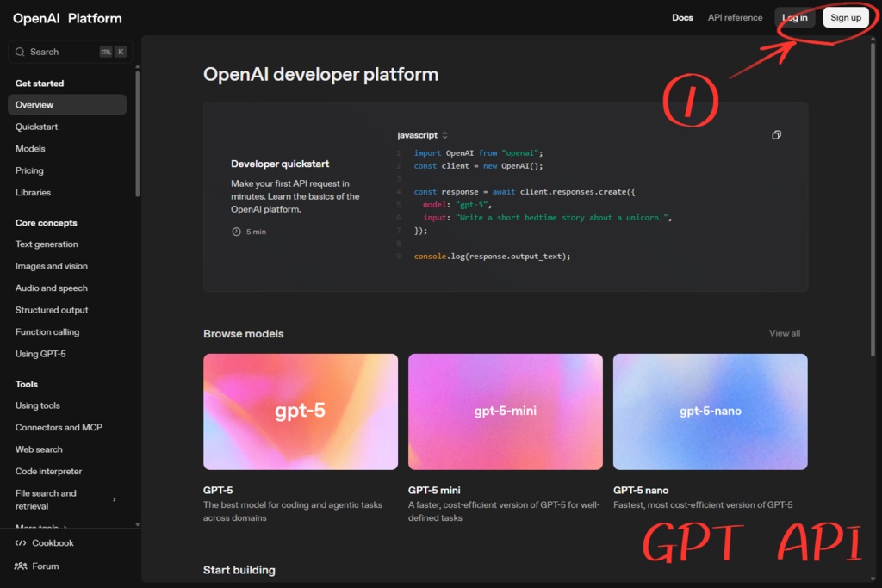Open Structured output page

coord(52,310)
